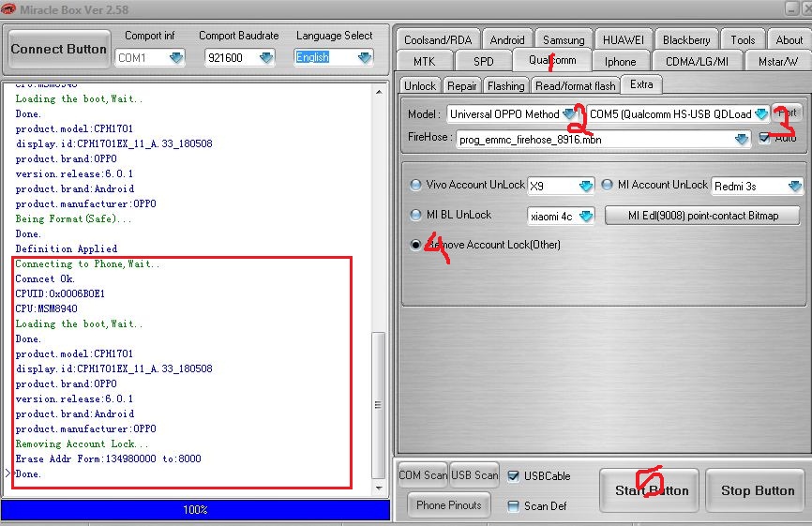Open the Unlock sub-tab
Image resolution: width=812 pixels, height=526 pixels.
(x=420, y=86)
